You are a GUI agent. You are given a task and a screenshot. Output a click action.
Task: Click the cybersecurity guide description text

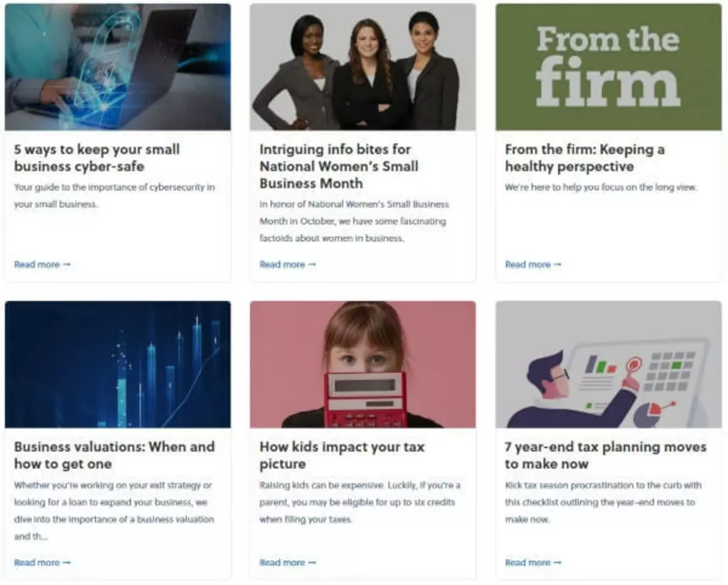pyautogui.click(x=114, y=196)
